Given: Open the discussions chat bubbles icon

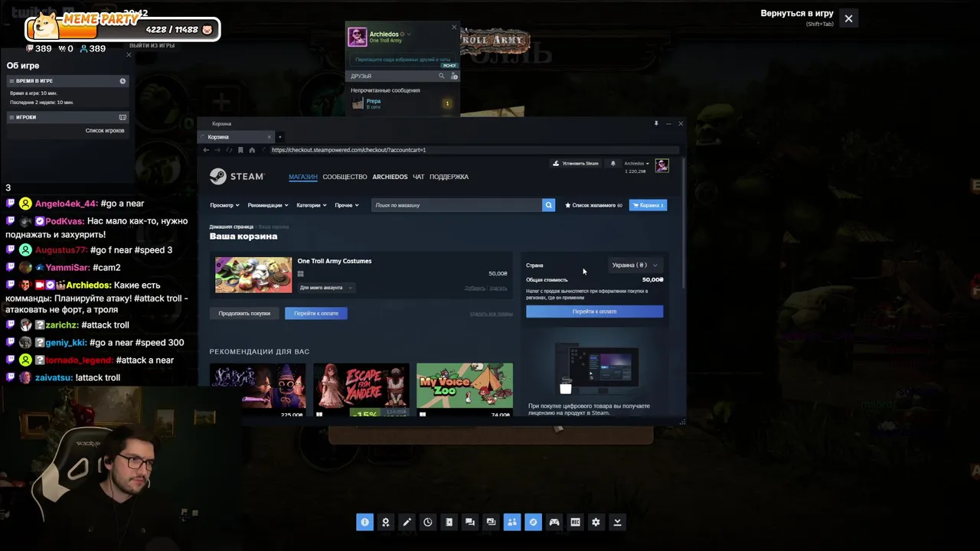Looking at the screenshot, I should 470,522.
